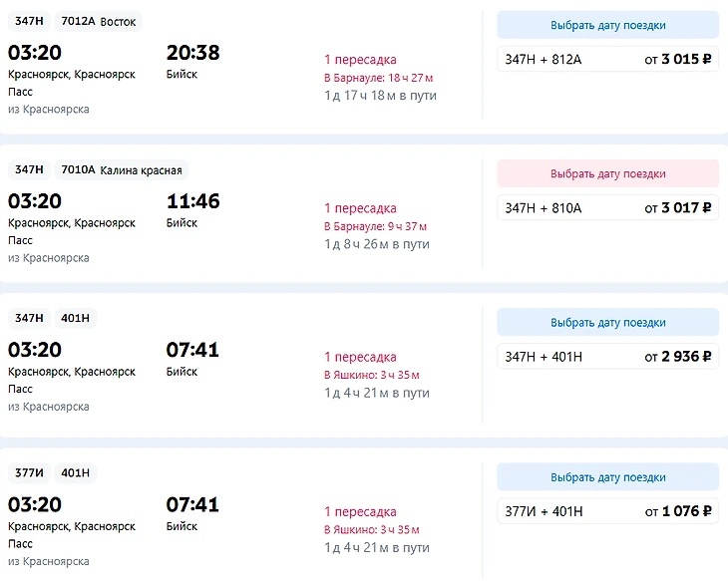Open the transfer details В Барнауле: 9 ч 37 м
The image size is (728, 581).
[375, 226]
